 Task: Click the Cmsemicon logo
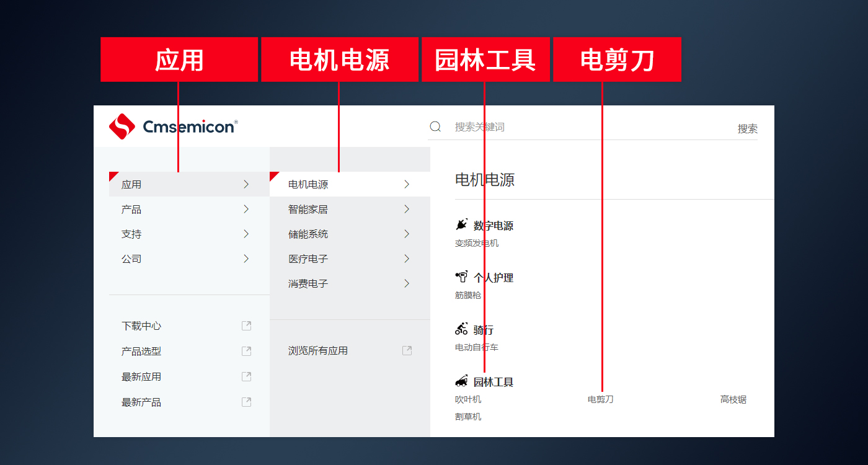pos(173,126)
